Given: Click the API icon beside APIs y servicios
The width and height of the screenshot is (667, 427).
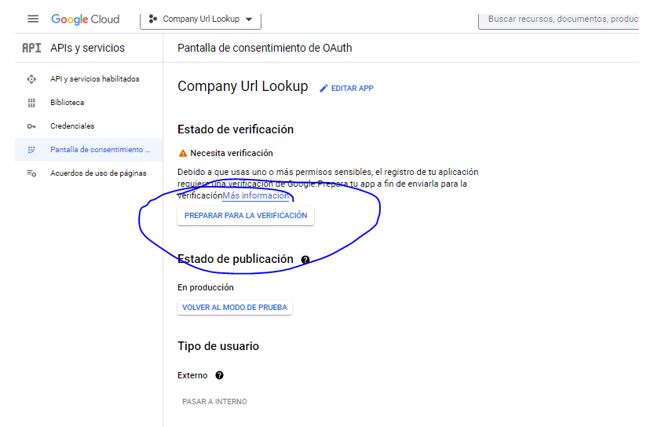Looking at the screenshot, I should [x=31, y=48].
